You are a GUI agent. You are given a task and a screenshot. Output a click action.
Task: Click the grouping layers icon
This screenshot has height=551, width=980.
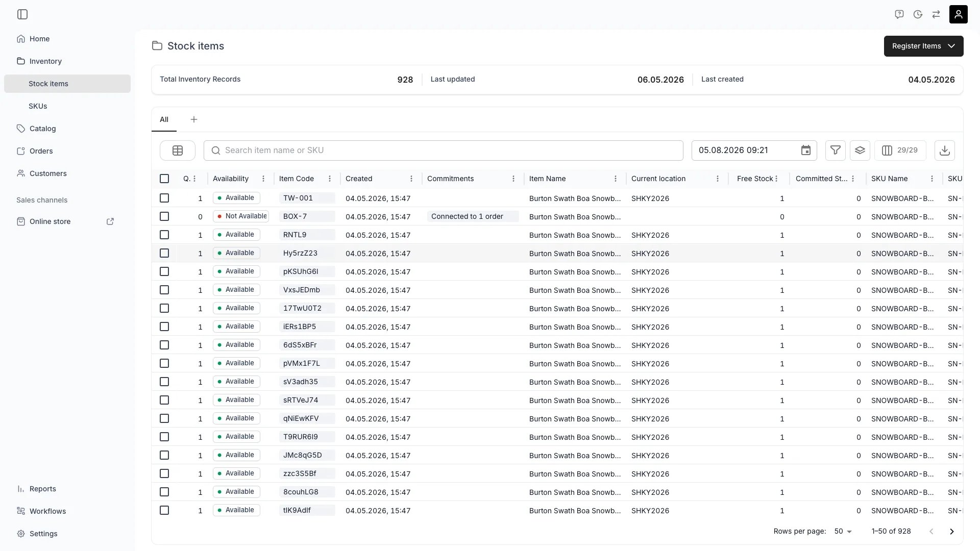(860, 151)
